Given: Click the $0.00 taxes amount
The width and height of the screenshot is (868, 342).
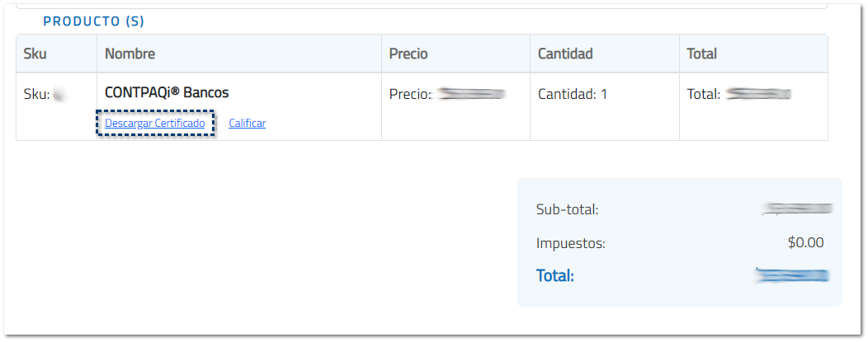Looking at the screenshot, I should [x=805, y=242].
